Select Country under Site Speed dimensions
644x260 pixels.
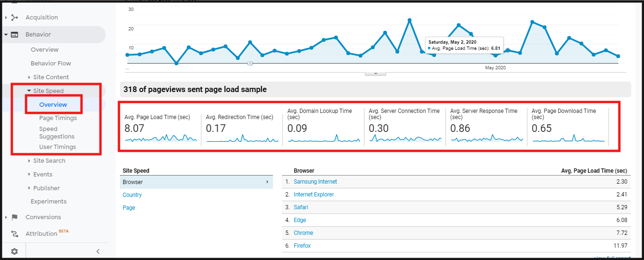(132, 195)
